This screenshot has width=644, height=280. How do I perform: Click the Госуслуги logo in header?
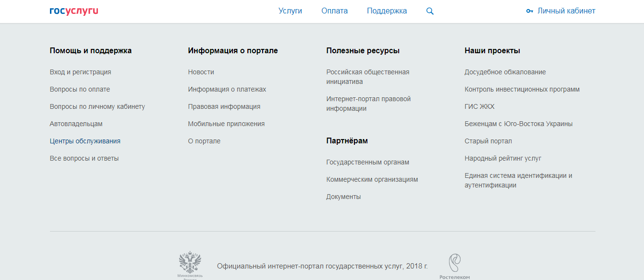(73, 11)
